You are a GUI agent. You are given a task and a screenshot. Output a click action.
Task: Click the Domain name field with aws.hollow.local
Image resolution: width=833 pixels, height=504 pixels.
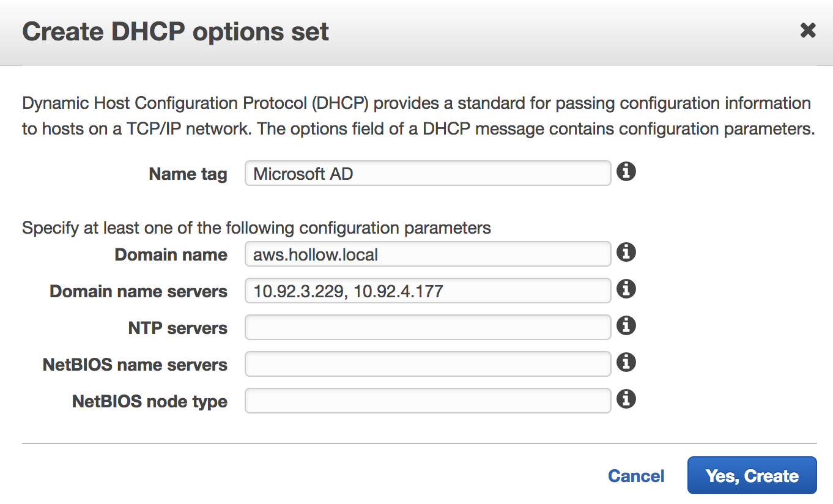[x=428, y=254]
